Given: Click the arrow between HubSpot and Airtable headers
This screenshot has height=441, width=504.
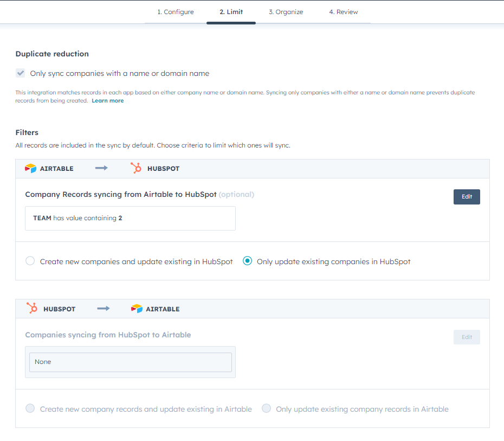Looking at the screenshot, I should (x=102, y=308).
